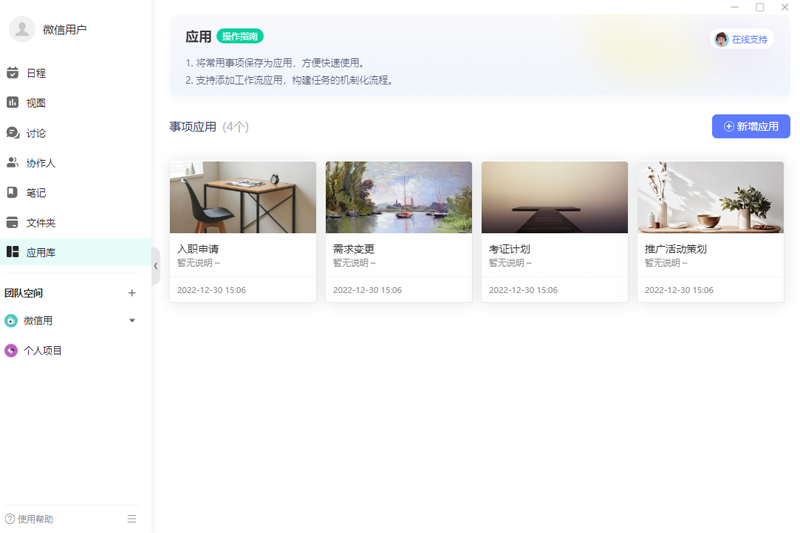Select the 应用库 grid icon
The height and width of the screenshot is (533, 800).
click(13, 253)
